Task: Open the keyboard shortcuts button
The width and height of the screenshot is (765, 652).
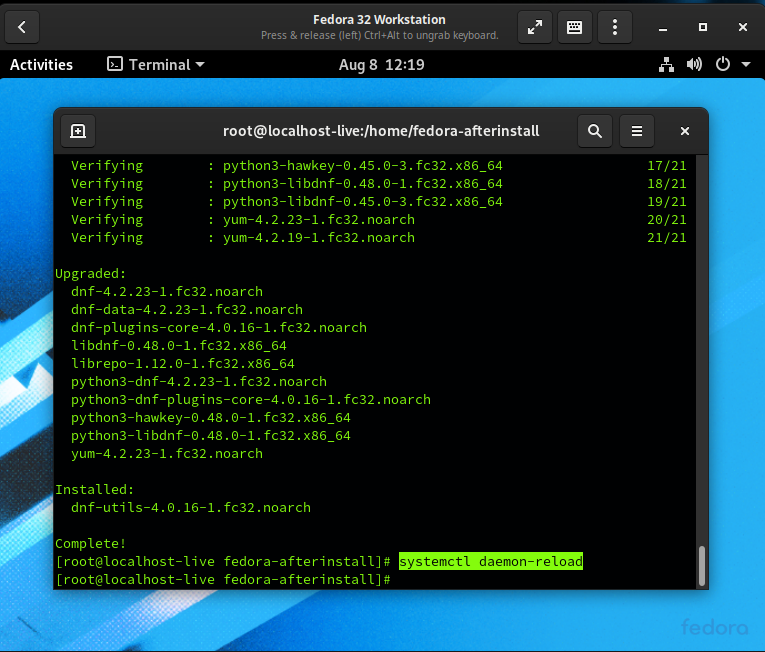Action: click(x=575, y=27)
